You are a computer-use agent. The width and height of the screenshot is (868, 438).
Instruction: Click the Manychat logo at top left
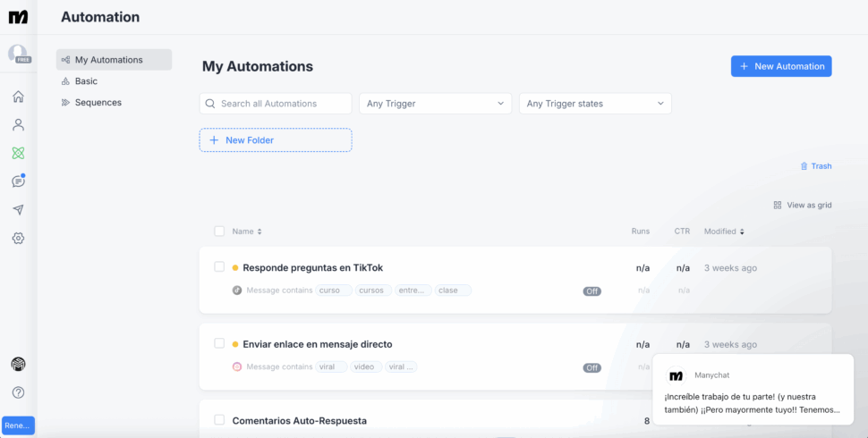point(18,17)
